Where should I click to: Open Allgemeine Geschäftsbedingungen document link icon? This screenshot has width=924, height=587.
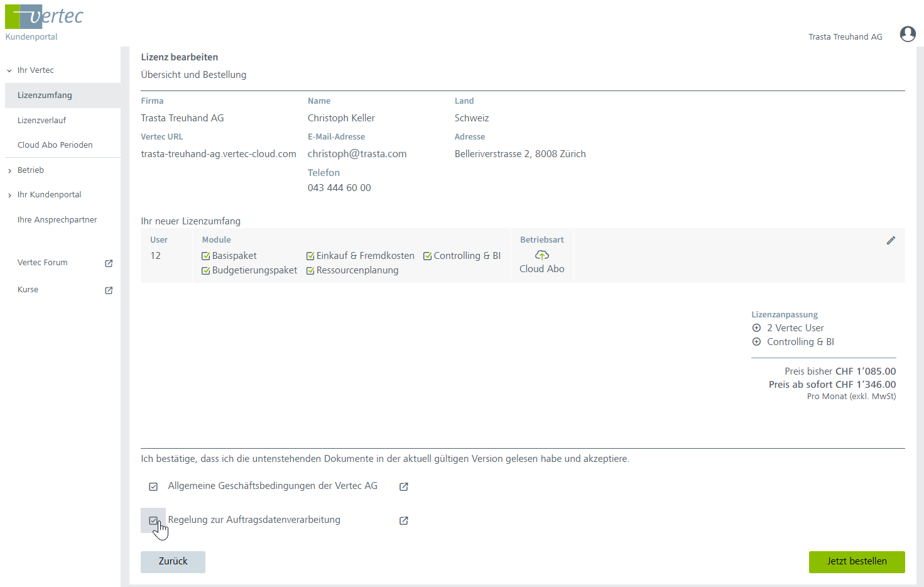click(x=404, y=486)
